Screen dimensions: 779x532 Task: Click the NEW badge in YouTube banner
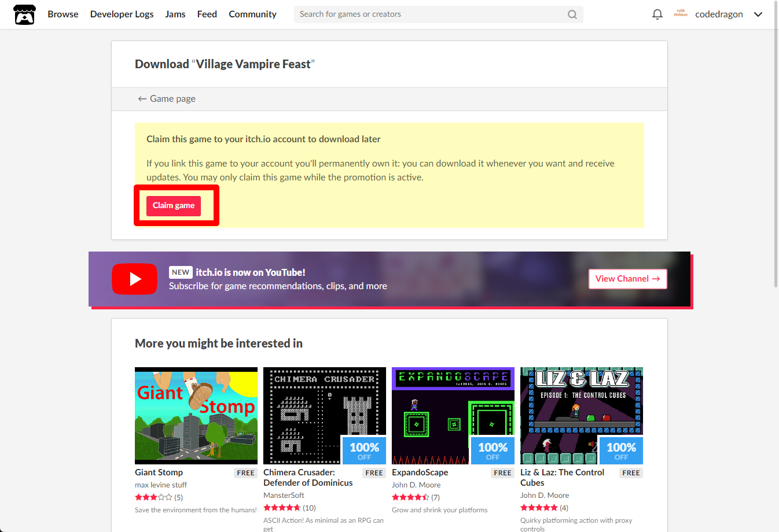point(181,272)
